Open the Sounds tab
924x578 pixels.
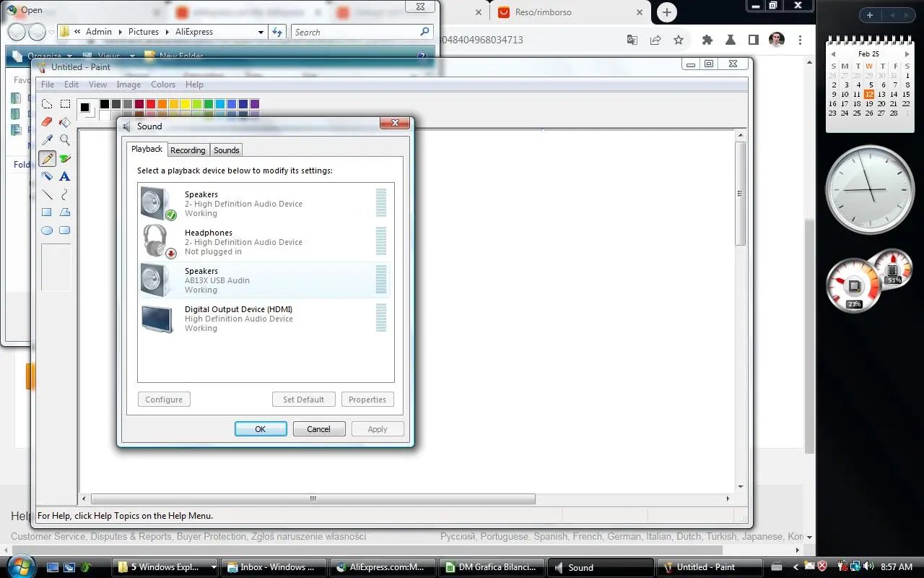pyautogui.click(x=226, y=150)
